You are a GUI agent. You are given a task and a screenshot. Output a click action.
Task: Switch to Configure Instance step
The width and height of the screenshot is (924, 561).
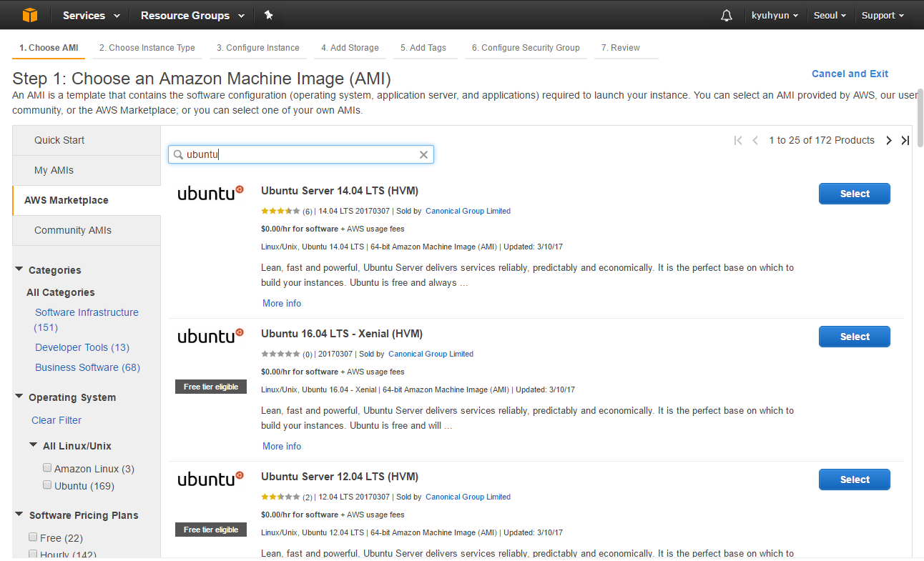point(258,48)
